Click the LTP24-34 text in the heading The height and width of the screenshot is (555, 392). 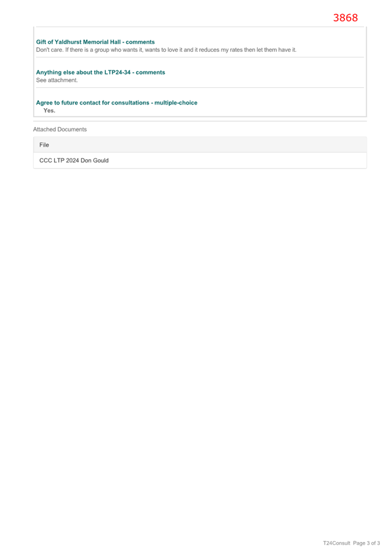pos(117,72)
